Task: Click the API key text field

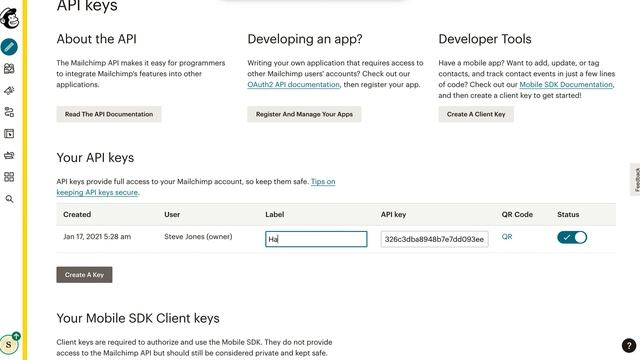Action: 434,239
